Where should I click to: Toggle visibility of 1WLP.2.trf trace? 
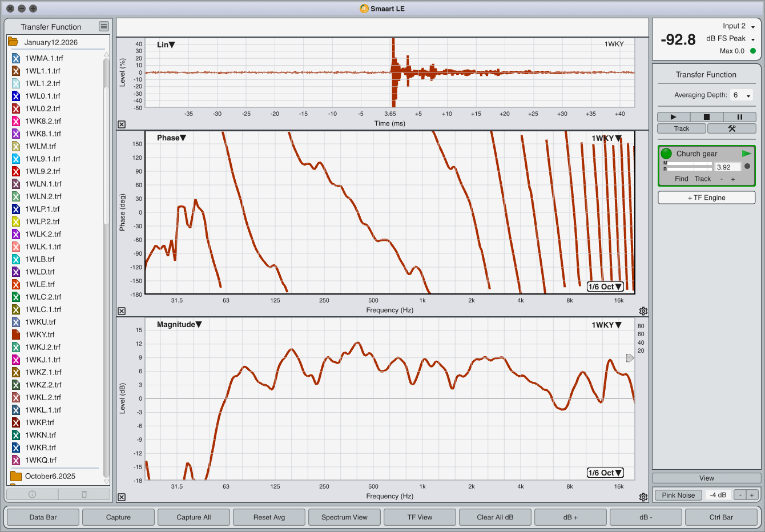(x=16, y=221)
